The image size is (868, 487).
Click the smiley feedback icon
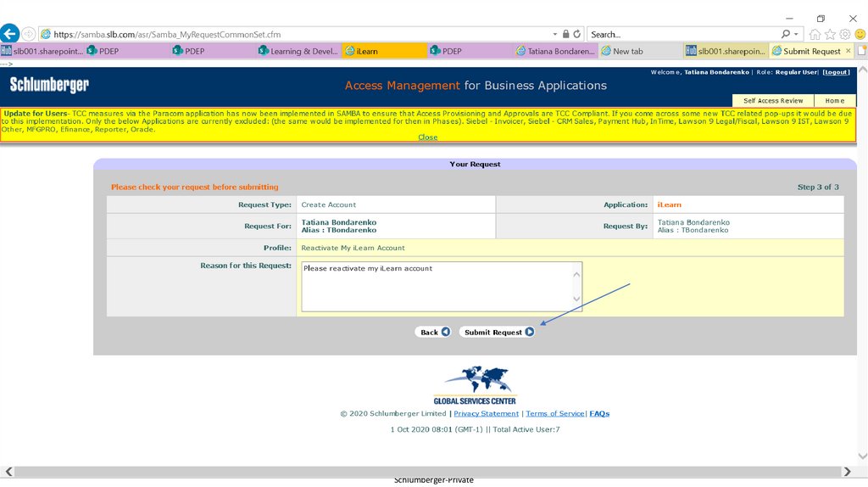point(860,34)
